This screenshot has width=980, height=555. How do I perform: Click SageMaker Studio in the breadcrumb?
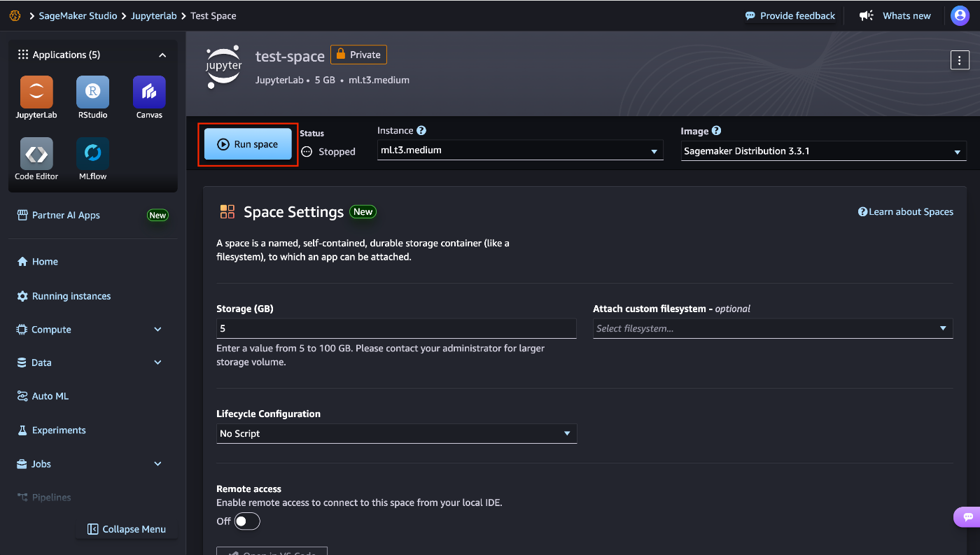pos(78,15)
